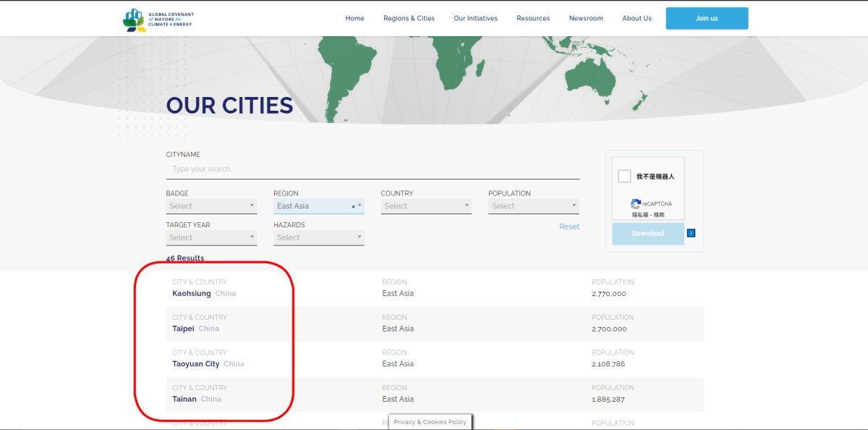
Task: Go to the Our Initiatives menu
Action: click(475, 18)
